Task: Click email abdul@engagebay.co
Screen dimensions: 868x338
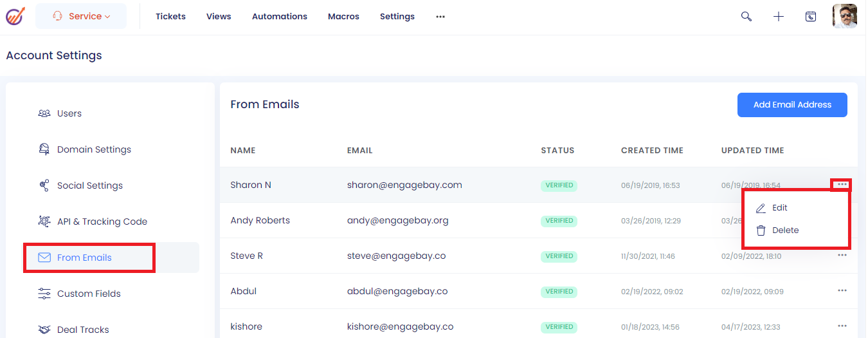Action: (397, 291)
